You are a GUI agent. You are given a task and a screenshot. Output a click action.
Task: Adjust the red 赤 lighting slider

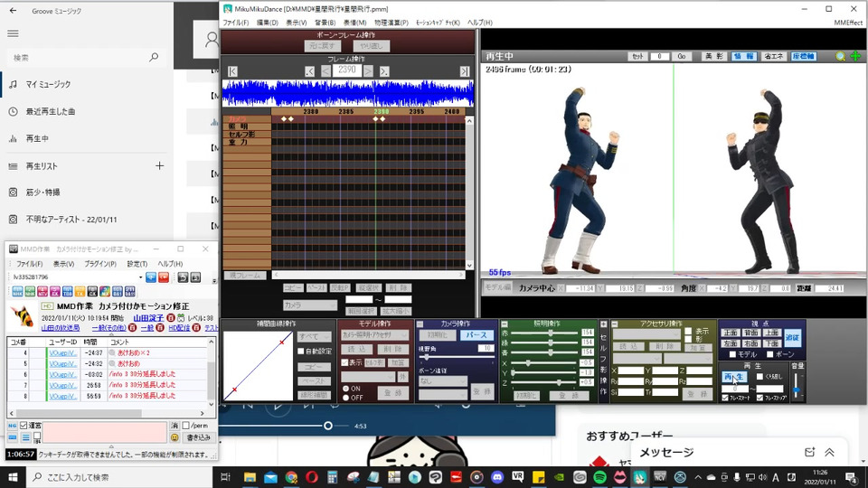click(x=546, y=333)
